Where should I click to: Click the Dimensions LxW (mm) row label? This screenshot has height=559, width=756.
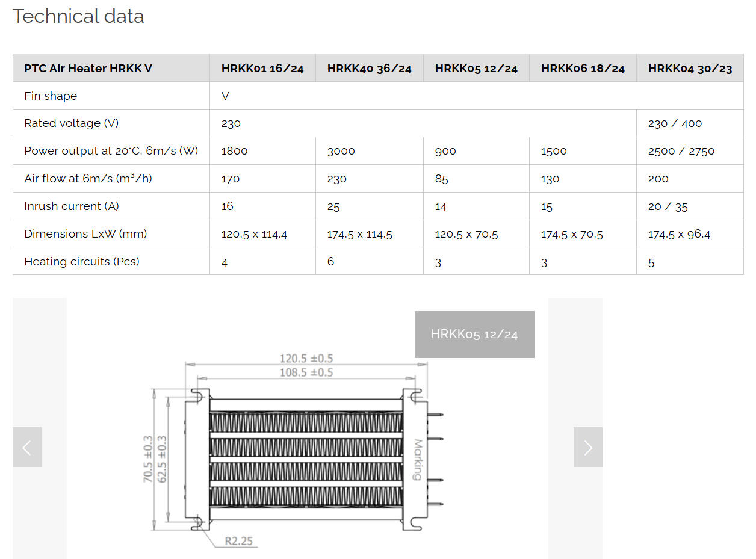click(x=85, y=234)
